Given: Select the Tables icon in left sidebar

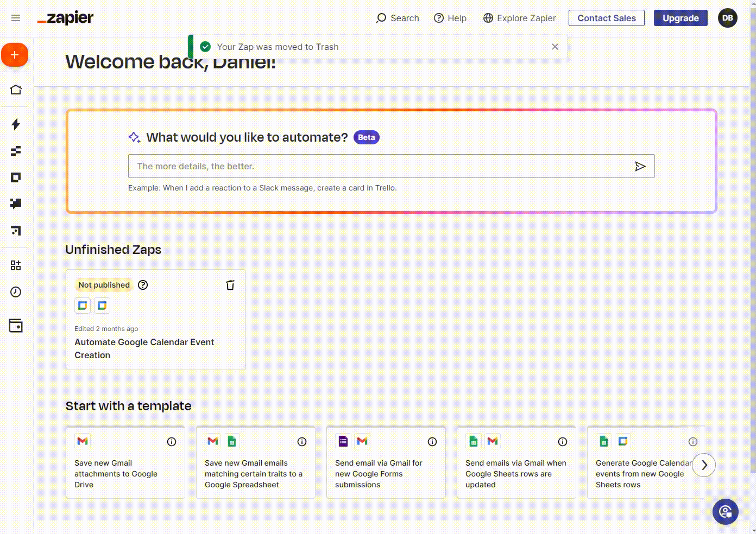Looking at the screenshot, I should click(x=15, y=151).
